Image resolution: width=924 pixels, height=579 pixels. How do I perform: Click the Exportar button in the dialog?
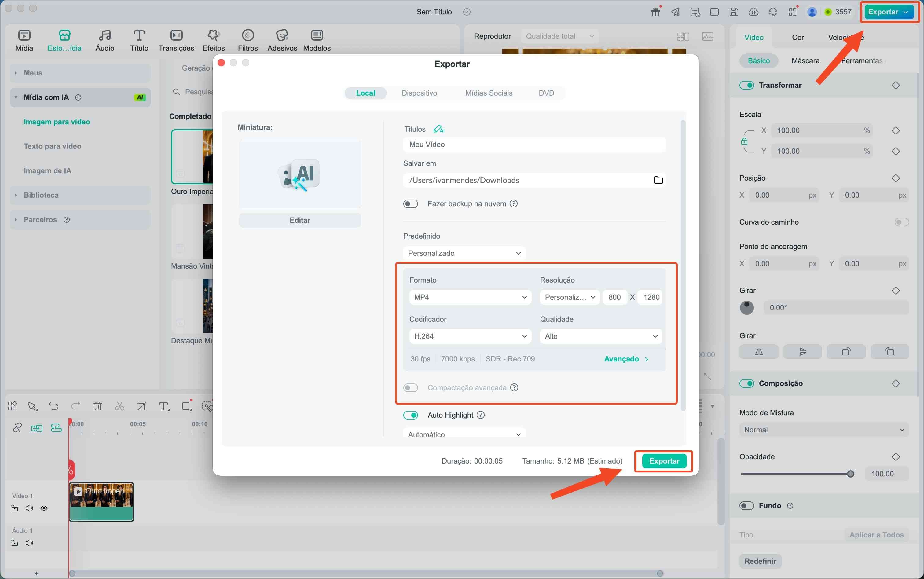pyautogui.click(x=664, y=461)
